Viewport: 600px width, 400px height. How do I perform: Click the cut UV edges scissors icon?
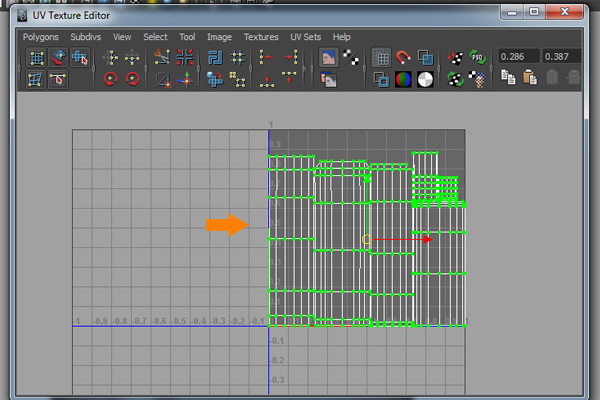tap(162, 58)
